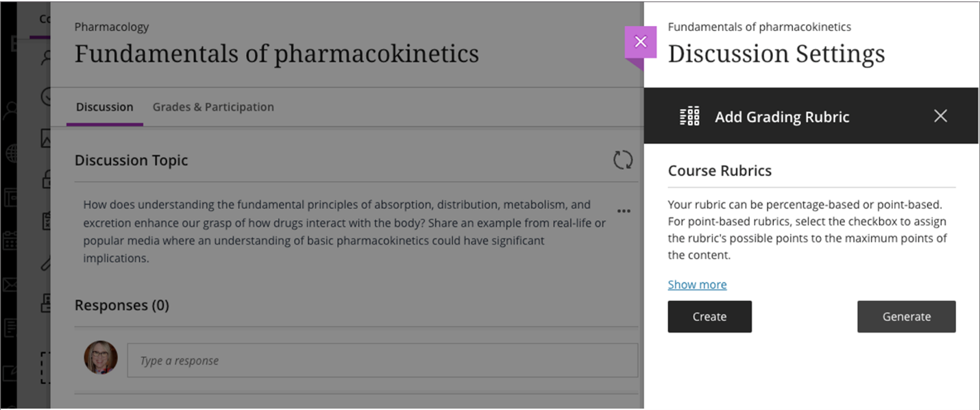Regenerate the discussion topic with the circular arrows icon
Screen dimensions: 980x410
(623, 160)
